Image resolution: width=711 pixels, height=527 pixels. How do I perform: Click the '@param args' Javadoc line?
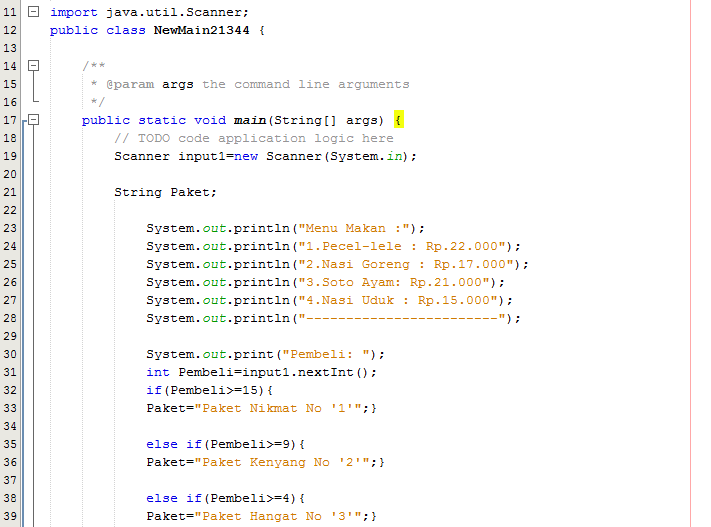(250, 84)
